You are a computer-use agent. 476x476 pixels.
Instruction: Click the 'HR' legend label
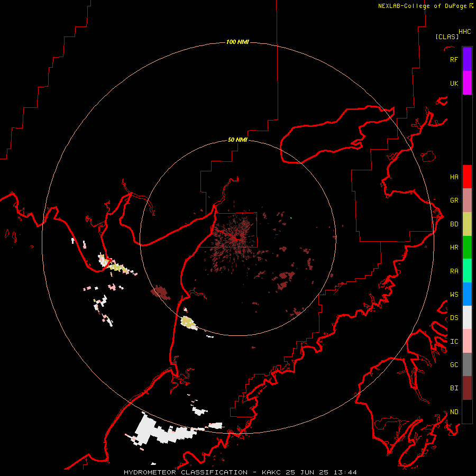coord(454,248)
